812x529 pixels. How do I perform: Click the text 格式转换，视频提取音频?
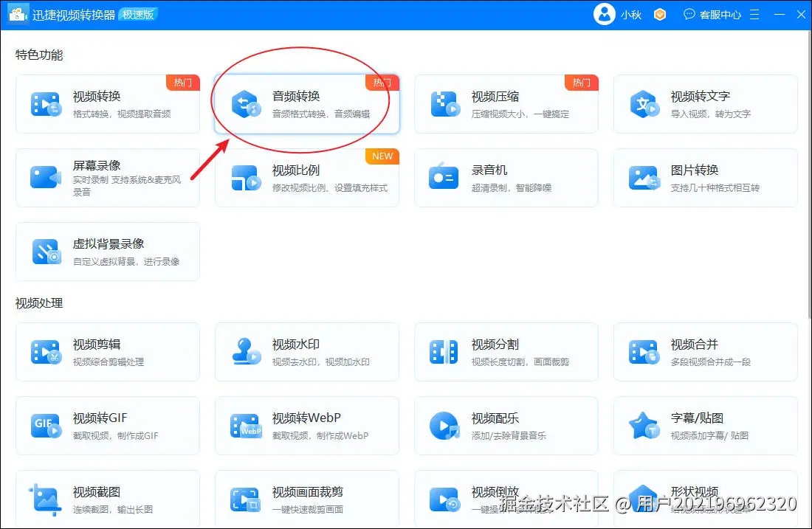[122, 114]
